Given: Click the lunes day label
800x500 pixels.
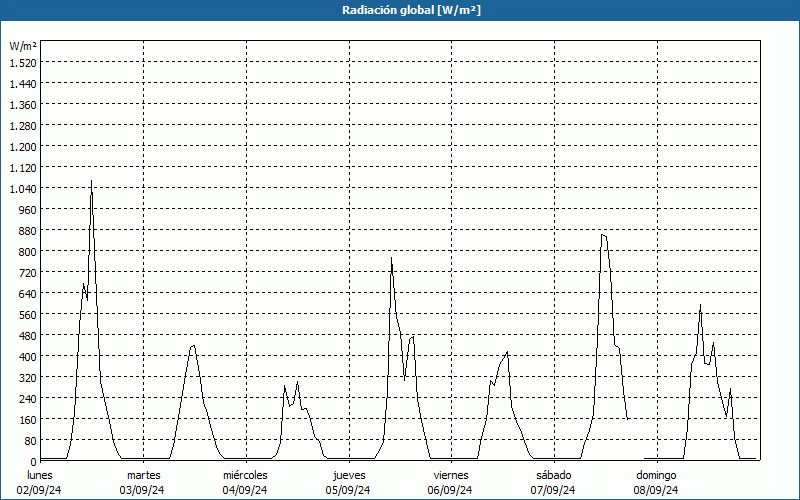Looking at the screenshot, I should pos(40,475).
